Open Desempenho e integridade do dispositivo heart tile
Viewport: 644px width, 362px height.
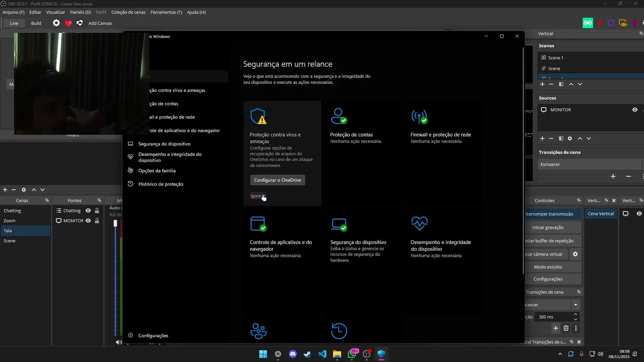[x=420, y=223]
